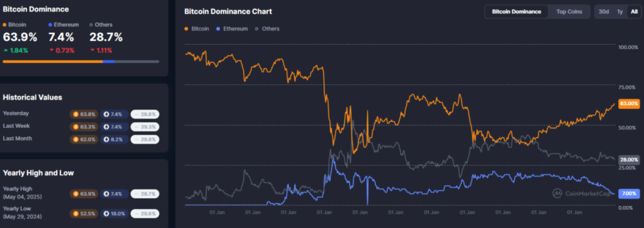The height and width of the screenshot is (228, 644).
Task: Switch to the Top Coins tab
Action: 569,12
